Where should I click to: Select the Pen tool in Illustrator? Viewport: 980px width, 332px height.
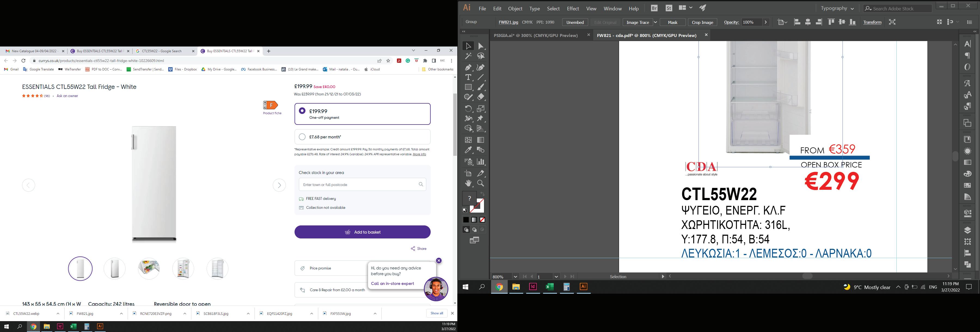tap(468, 68)
